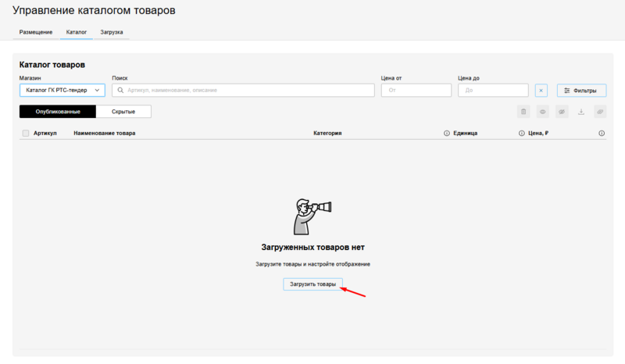Open the Фильтры panel
Screen dimensions: 625x364
click(581, 91)
